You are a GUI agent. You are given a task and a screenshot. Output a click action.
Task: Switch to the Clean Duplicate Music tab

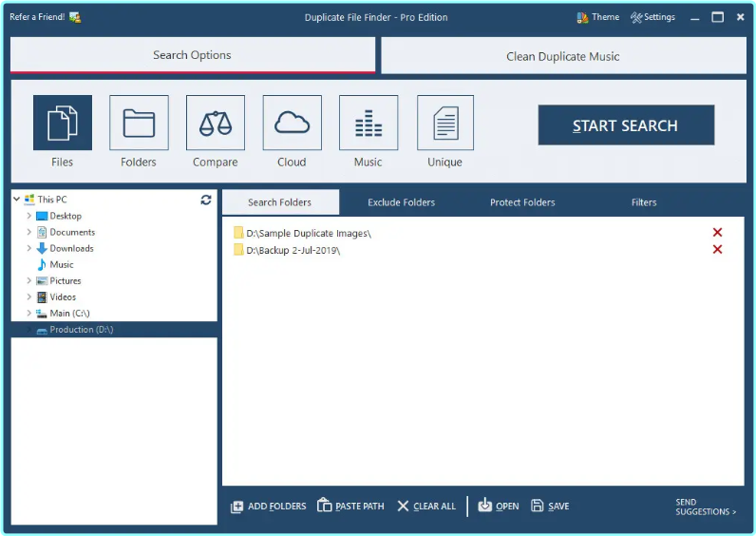tap(563, 56)
